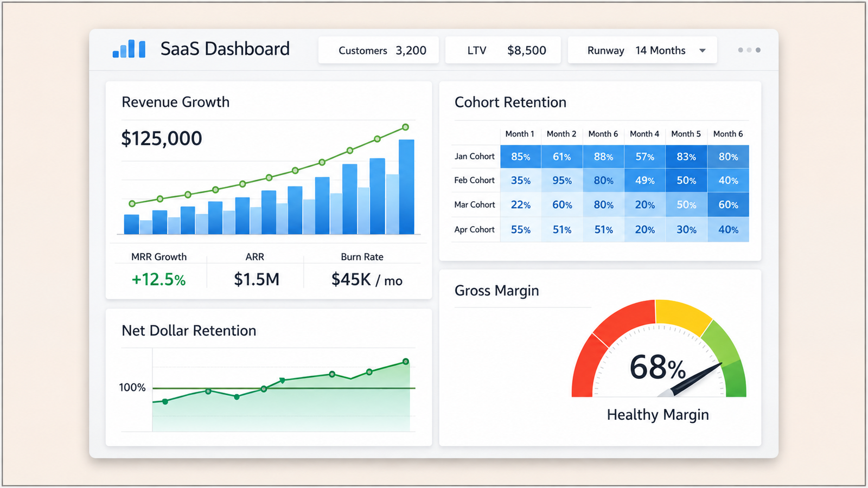Click the tallest bar in Revenue Growth chart

[406, 187]
